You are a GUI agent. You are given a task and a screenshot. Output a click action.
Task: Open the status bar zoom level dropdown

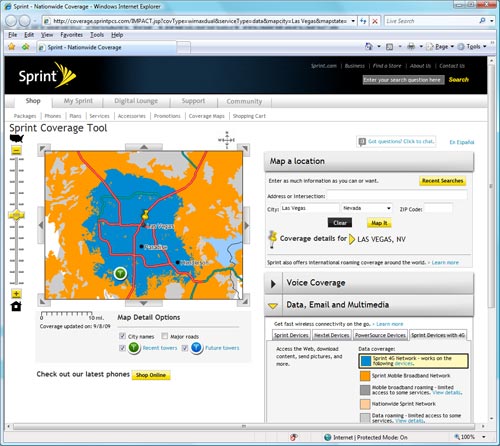(x=484, y=437)
